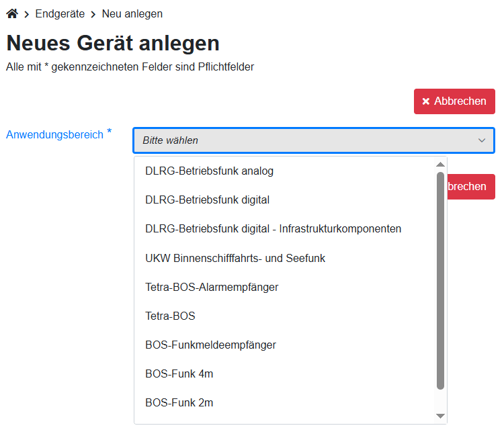Pick DLRG-Betriebsfunk digital - Infrastrukturkomponenten
Image resolution: width=504 pixels, height=438 pixels.
[x=285, y=229]
